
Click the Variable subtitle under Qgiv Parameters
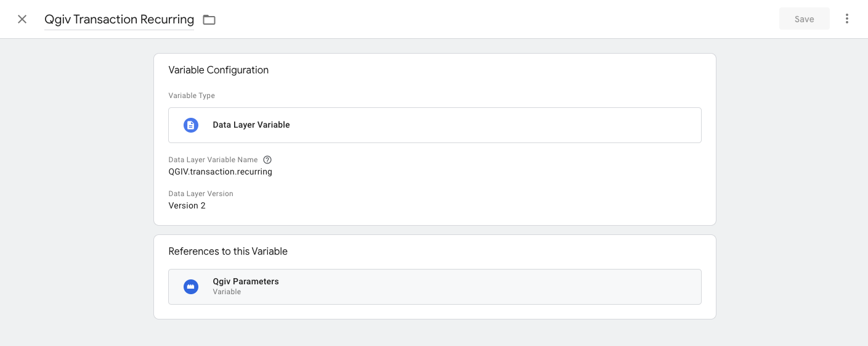pos(227,292)
